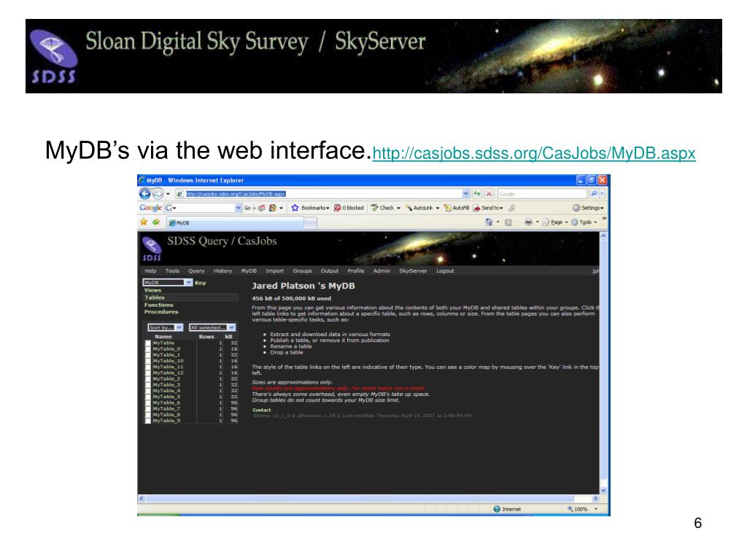The height and width of the screenshot is (560, 747).
Task: Click the Print icon in IE command bar
Action: [528, 222]
